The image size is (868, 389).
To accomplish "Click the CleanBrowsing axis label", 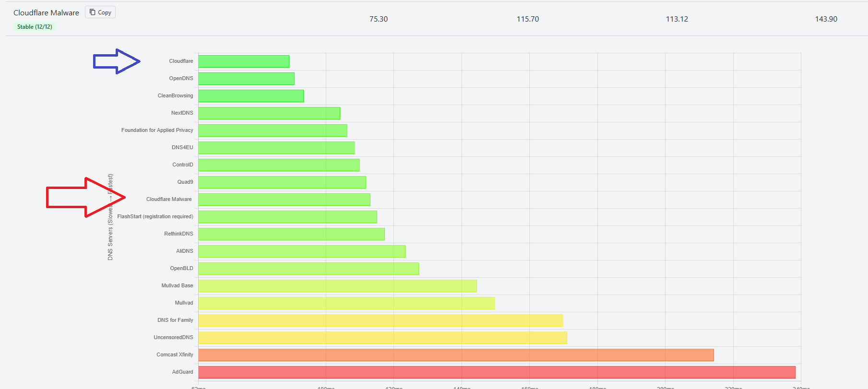I will pos(175,96).
